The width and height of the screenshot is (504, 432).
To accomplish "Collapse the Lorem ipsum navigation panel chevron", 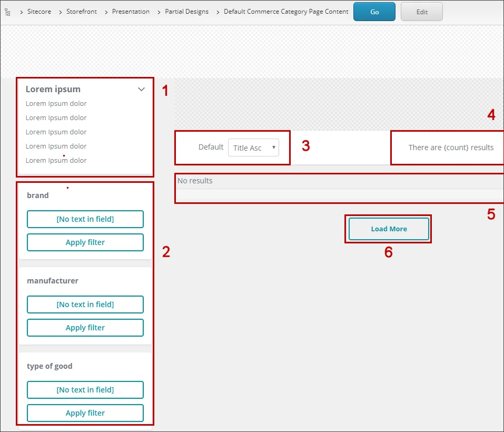I will tap(142, 90).
